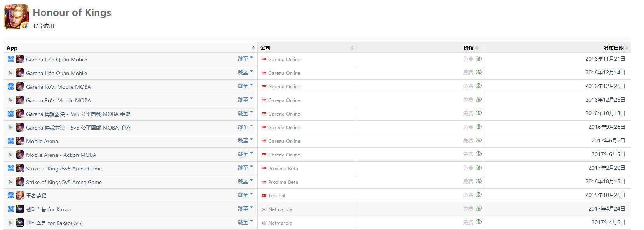Open the 跳至 dropdown in the 2016年12月14日 row
The image size is (644, 230).
click(x=245, y=72)
